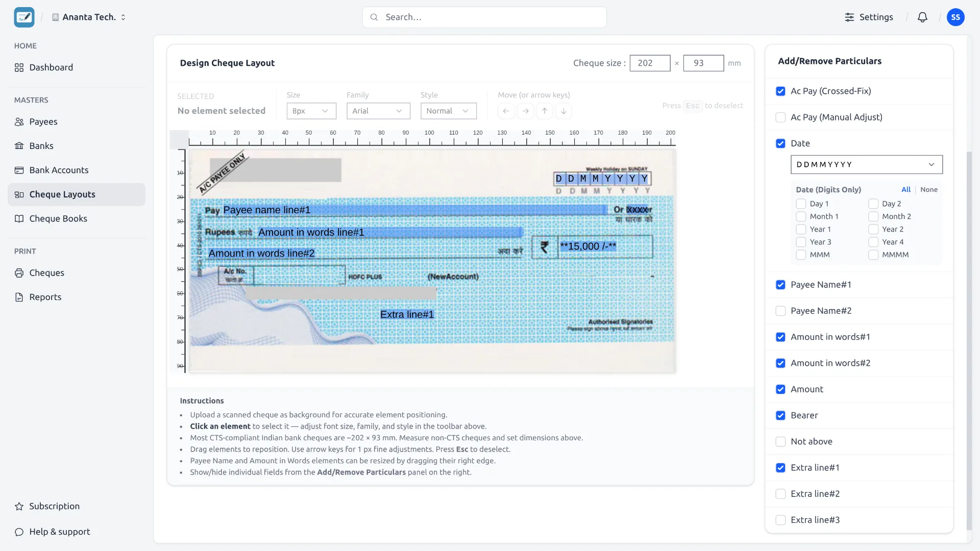This screenshot has height=551, width=980.
Task: Select Cheque Layouts in the sidebar
Action: tap(77, 194)
